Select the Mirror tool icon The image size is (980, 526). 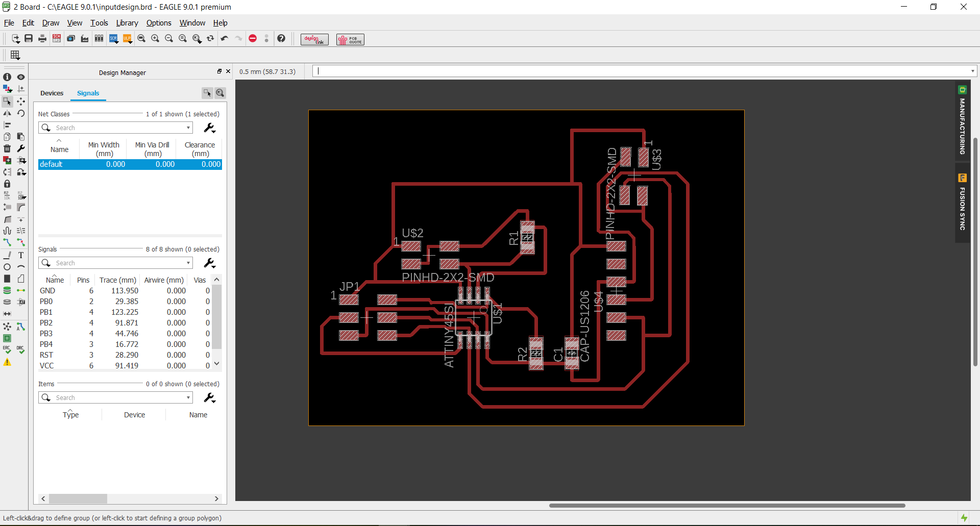point(7,113)
